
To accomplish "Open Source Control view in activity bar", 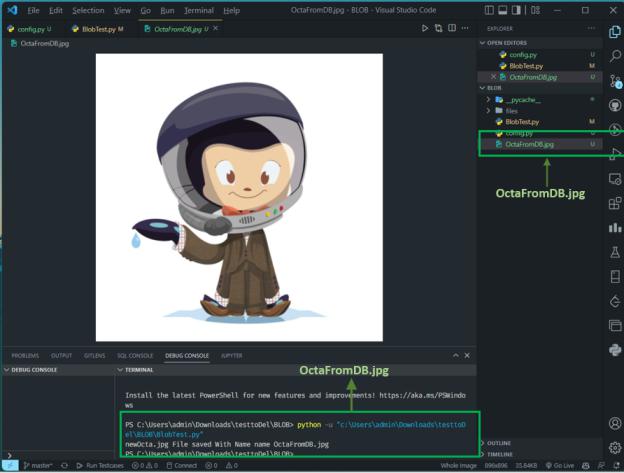I will click(x=615, y=81).
